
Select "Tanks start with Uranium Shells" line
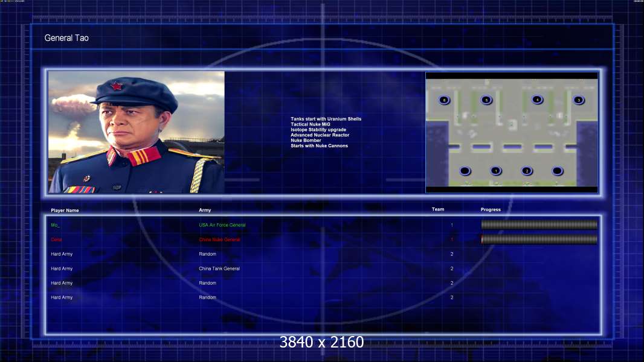click(326, 119)
